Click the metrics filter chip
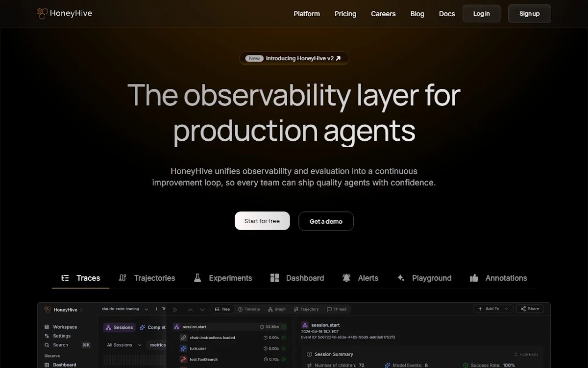This screenshot has width=588, height=368. tap(157, 345)
